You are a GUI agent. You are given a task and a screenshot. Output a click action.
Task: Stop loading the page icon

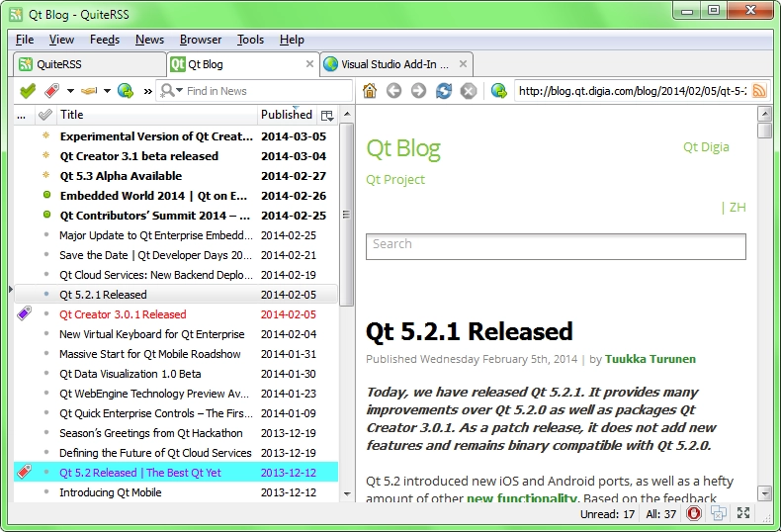click(469, 91)
